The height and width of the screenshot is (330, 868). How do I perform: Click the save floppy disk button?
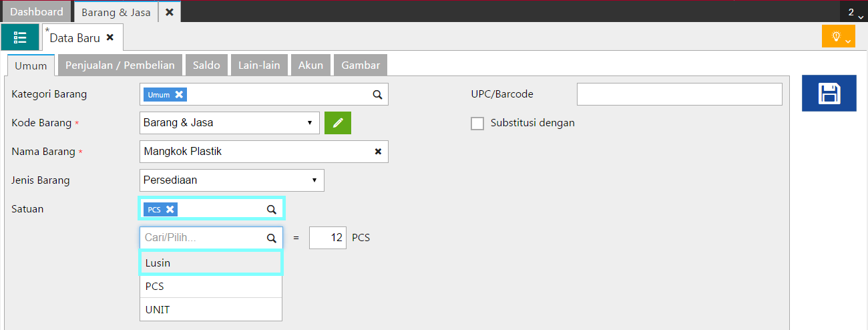tap(829, 94)
